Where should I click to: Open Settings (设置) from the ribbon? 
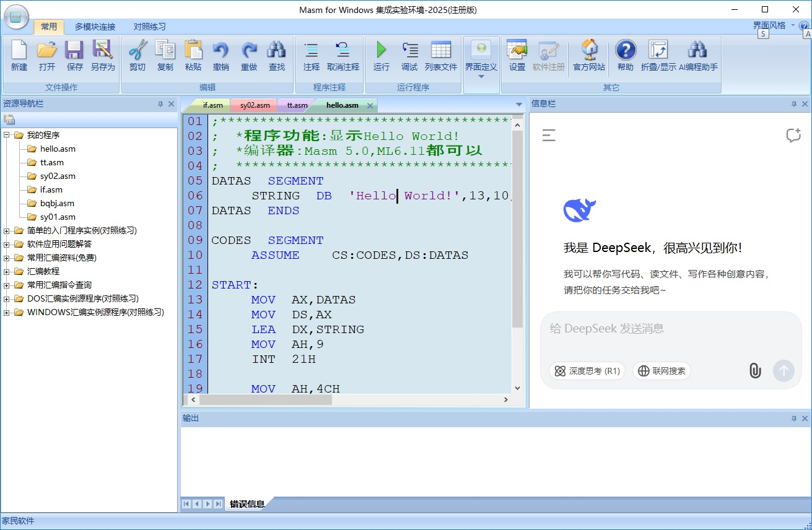517,50
